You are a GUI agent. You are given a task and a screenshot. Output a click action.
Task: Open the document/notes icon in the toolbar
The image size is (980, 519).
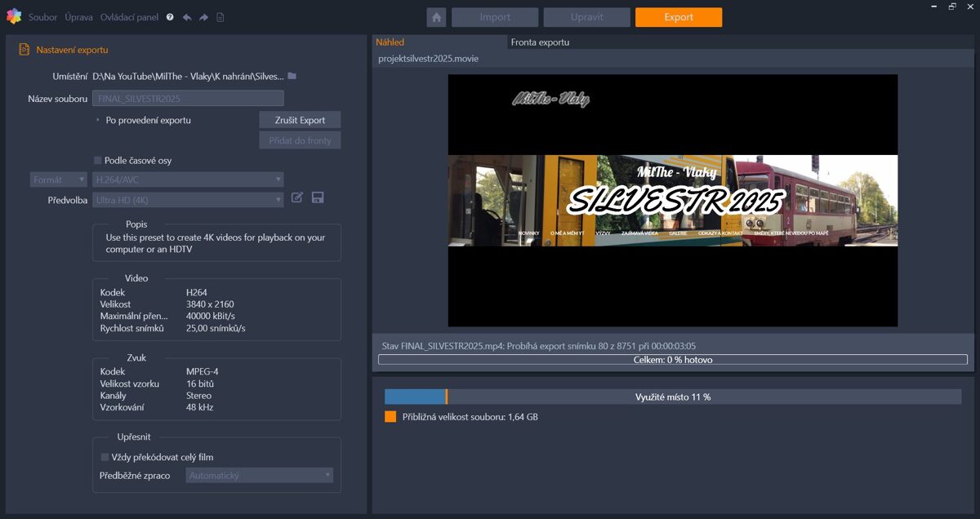pos(219,16)
